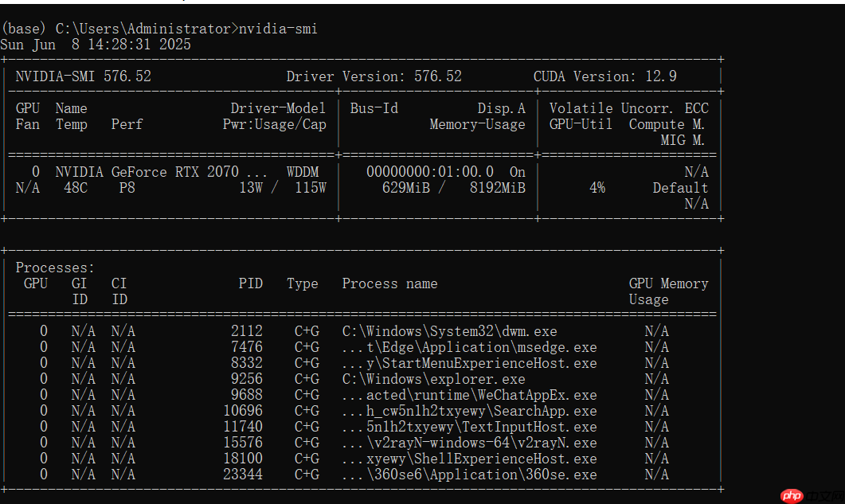This screenshot has height=504, width=845.
Task: Click the Bus-Id 00000000:01:00.0 value
Action: (x=429, y=172)
